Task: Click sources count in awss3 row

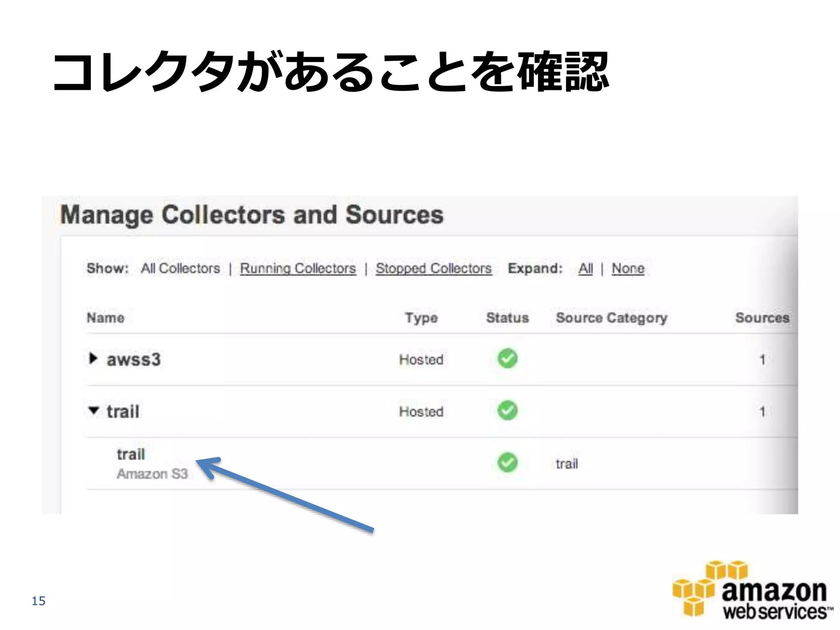Action: coord(762,360)
